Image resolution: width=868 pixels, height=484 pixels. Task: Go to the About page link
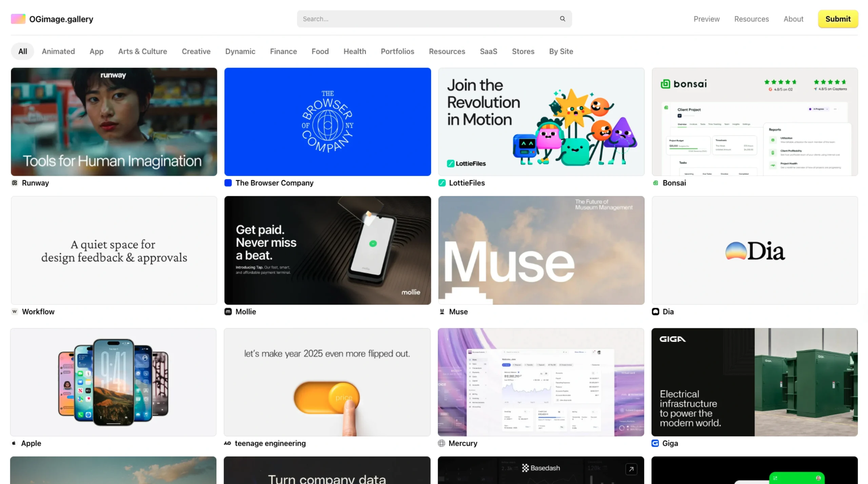(793, 19)
